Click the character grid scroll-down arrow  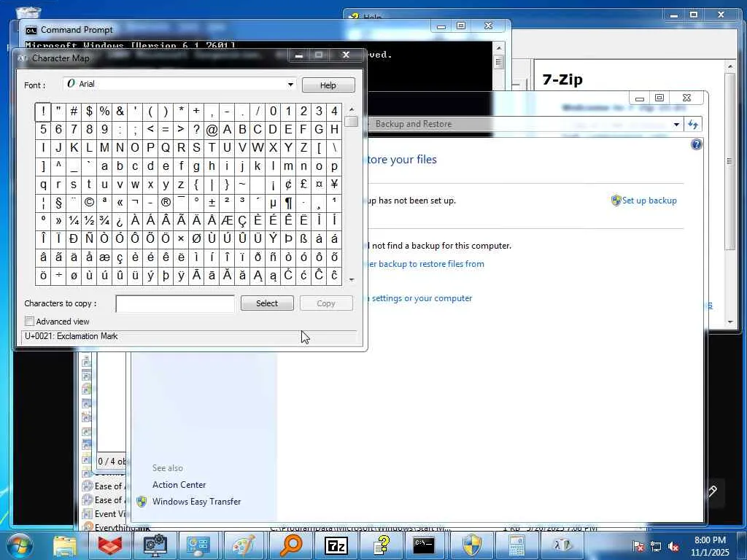pos(352,279)
